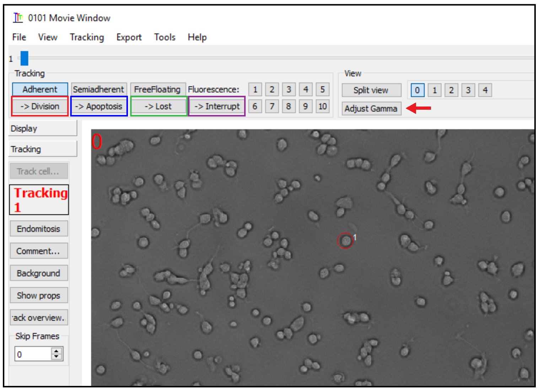The width and height of the screenshot is (539, 392).
Task: Click the Skip Frames input field
Action: [x=33, y=354]
